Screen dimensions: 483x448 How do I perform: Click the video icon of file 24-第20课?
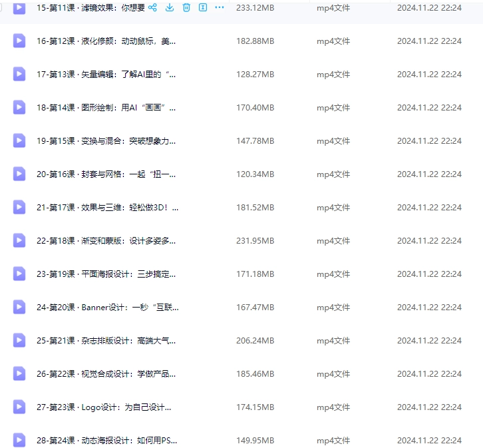(x=19, y=307)
